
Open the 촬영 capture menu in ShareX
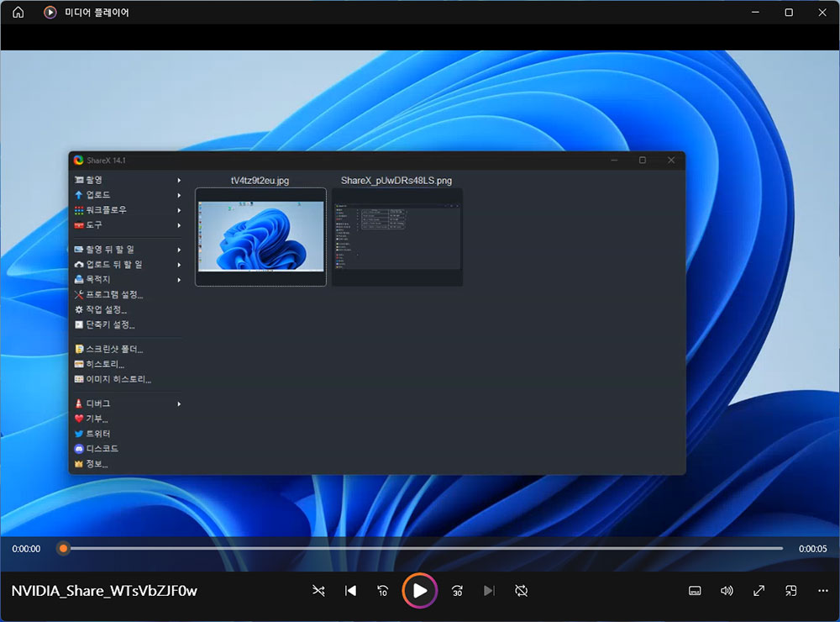tap(128, 180)
